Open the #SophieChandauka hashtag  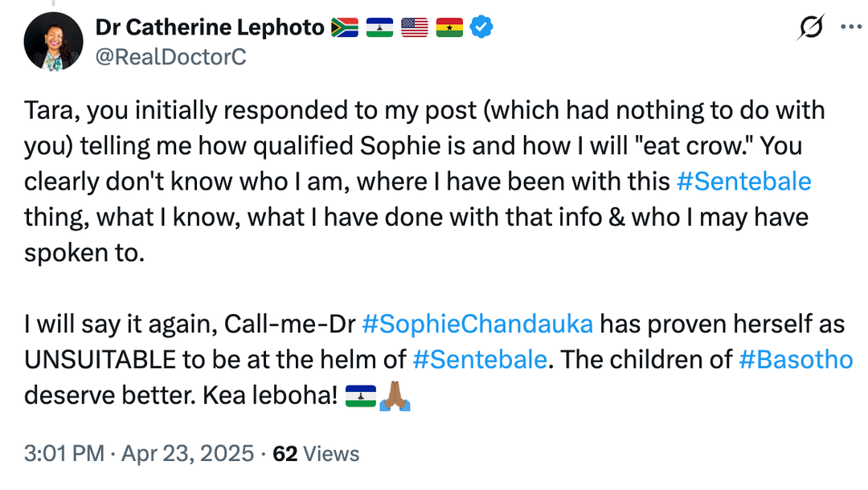(477, 325)
